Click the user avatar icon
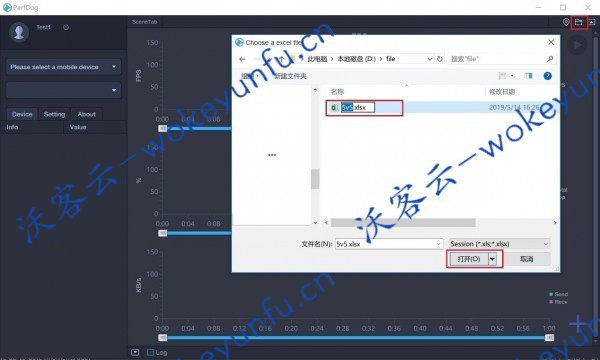 pyautogui.click(x=18, y=32)
